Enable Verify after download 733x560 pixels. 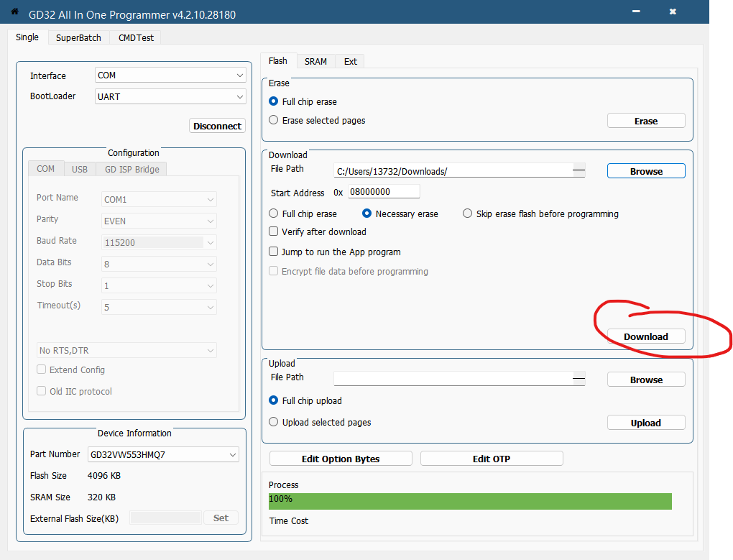pyautogui.click(x=274, y=231)
